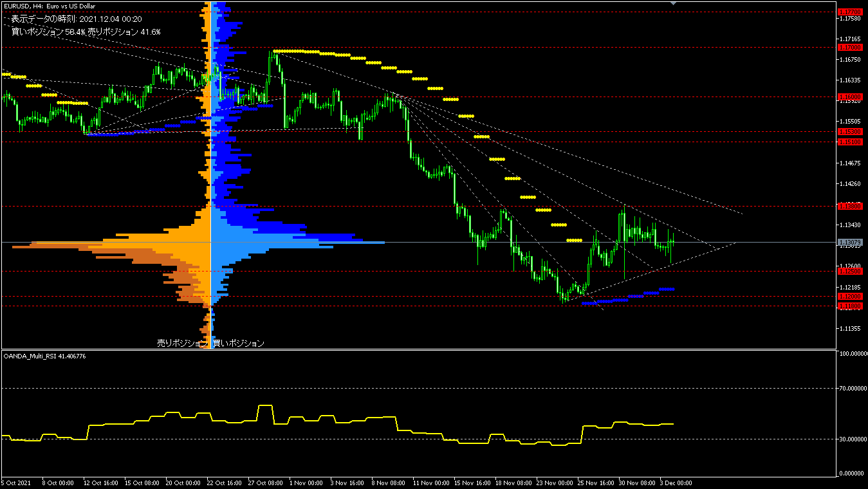The width and height of the screenshot is (868, 489).
Task: Select the red 1.16000 price level tag
Action: [x=850, y=97]
